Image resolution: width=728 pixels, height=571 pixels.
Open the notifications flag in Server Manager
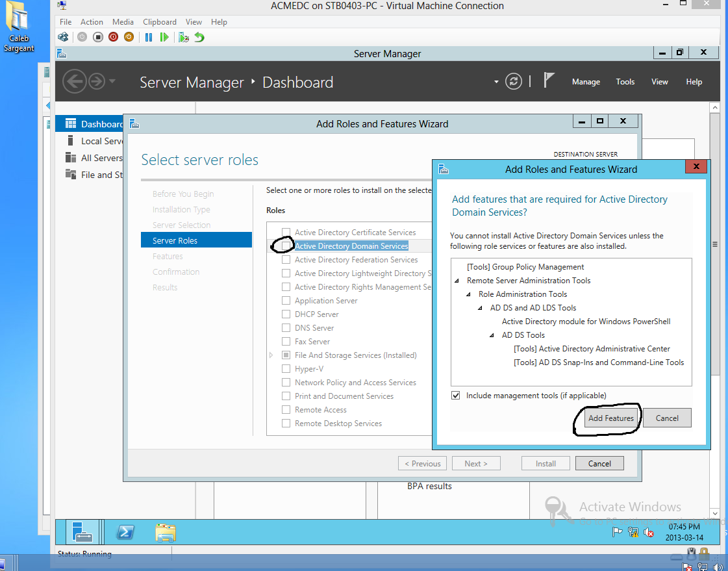tap(549, 81)
